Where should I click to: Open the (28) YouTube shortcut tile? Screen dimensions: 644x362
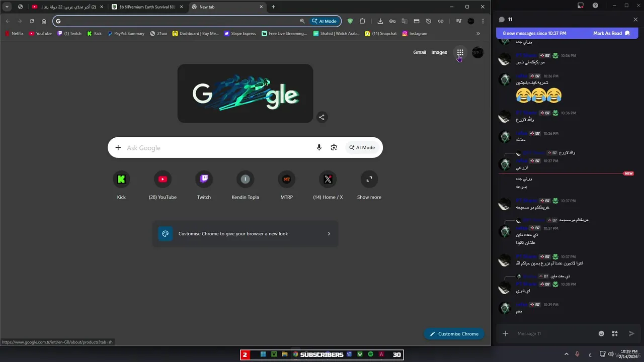163,185
